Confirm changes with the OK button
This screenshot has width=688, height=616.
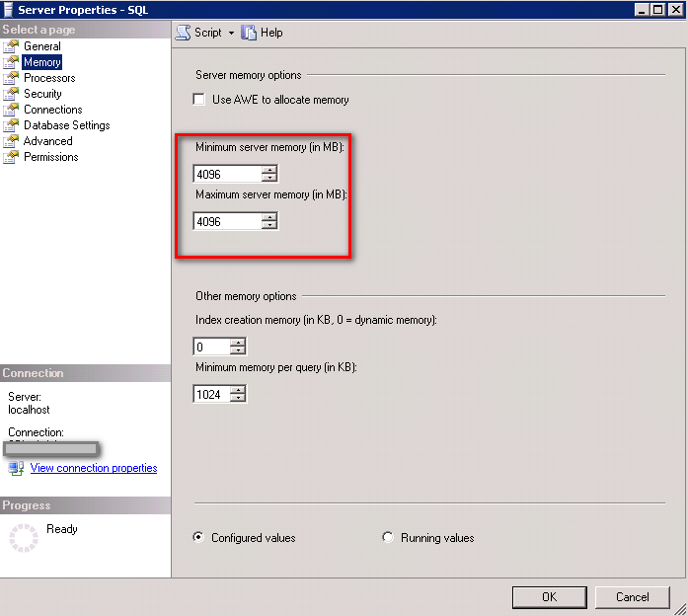coord(550,597)
